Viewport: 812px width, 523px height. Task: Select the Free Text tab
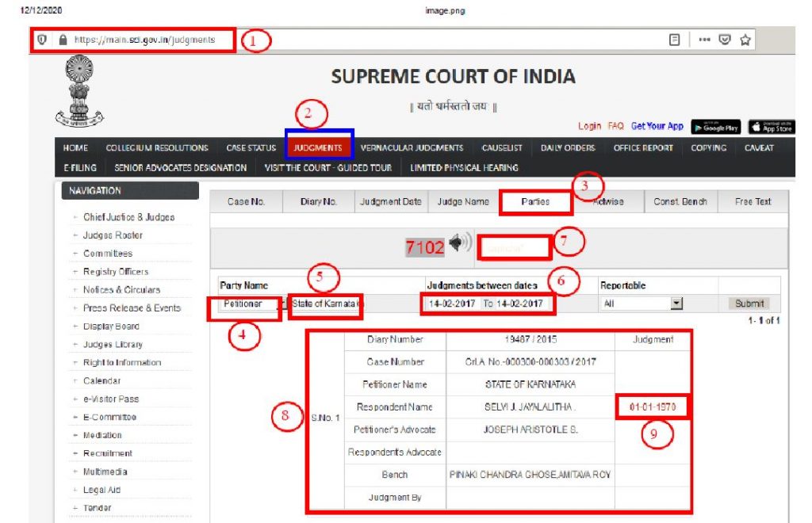[x=753, y=202]
